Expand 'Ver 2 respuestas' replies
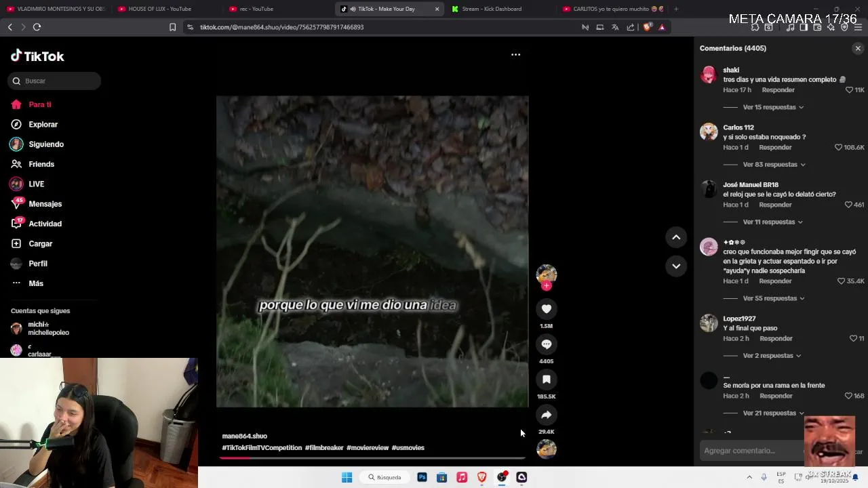868x488 pixels. pos(772,356)
